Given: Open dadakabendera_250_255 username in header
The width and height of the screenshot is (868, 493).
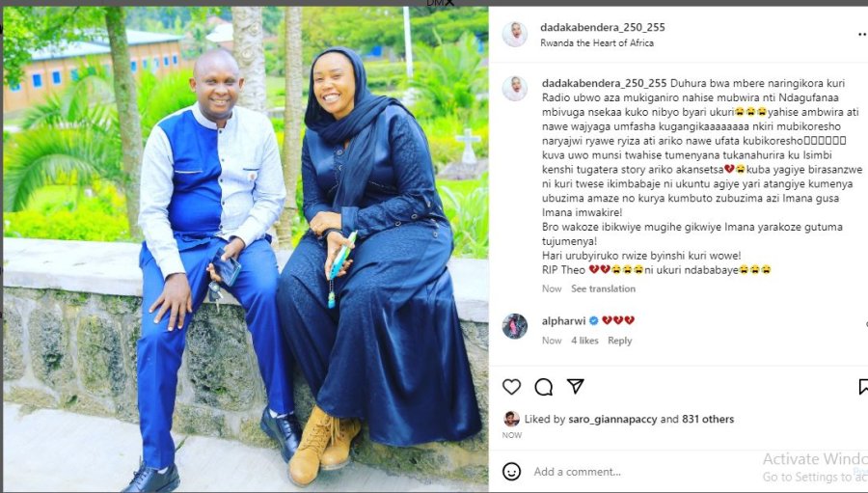Looking at the screenshot, I should pyautogui.click(x=602, y=27).
